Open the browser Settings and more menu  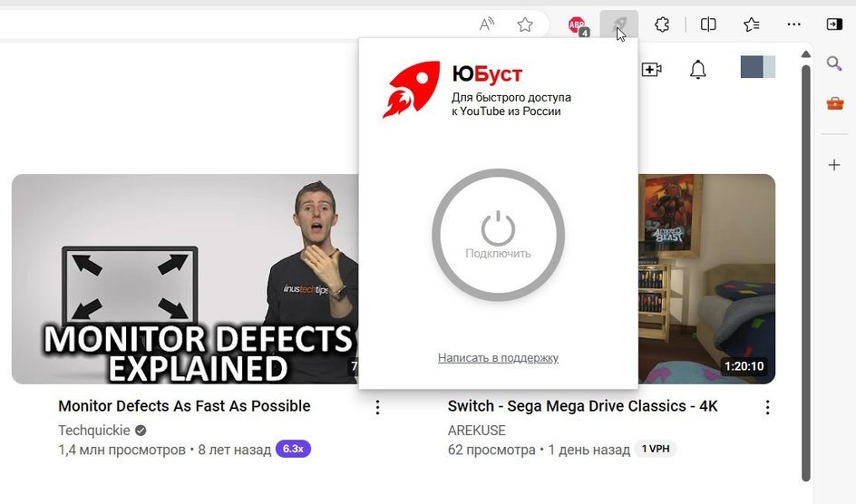[x=793, y=24]
